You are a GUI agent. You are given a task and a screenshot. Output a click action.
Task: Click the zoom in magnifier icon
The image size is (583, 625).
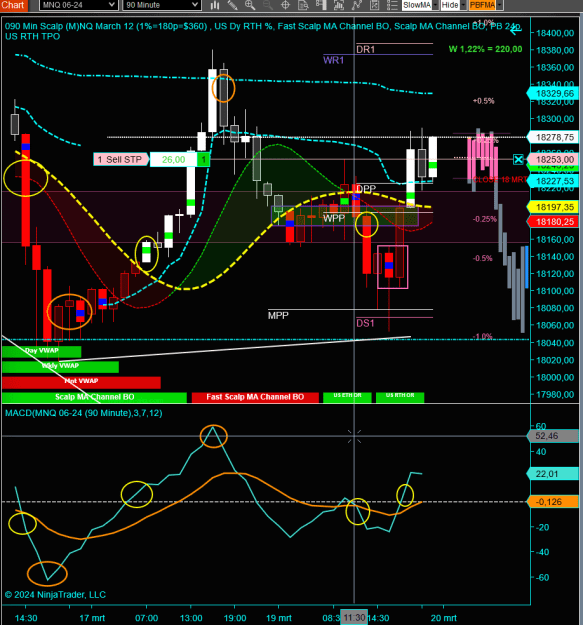[x=250, y=5]
